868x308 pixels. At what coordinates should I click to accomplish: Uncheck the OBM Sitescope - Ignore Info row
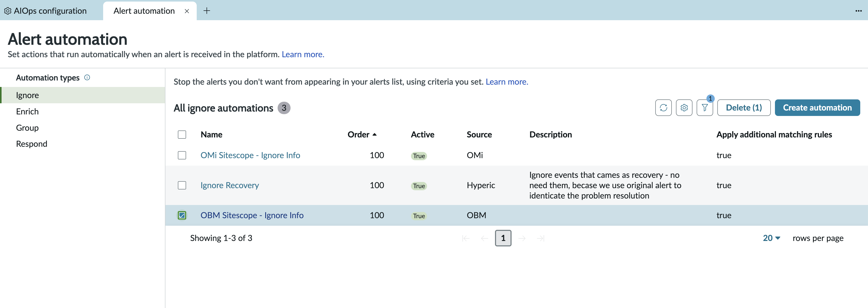[x=182, y=215]
